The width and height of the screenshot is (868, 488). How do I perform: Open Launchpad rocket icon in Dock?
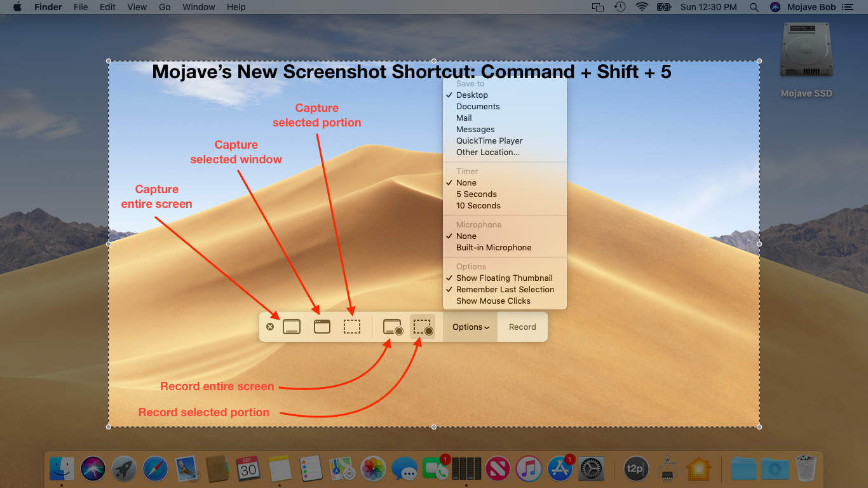click(125, 469)
